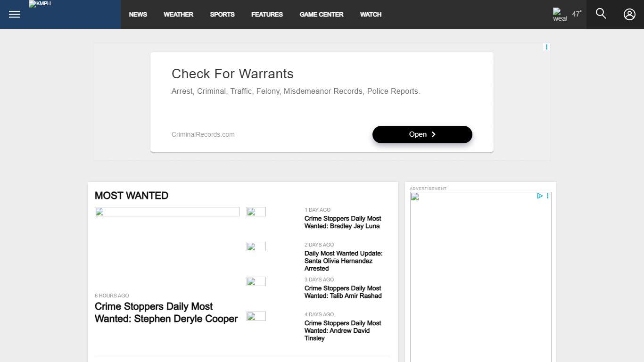This screenshot has height=362, width=644.
Task: Open the Weather menu
Action: click(x=178, y=15)
